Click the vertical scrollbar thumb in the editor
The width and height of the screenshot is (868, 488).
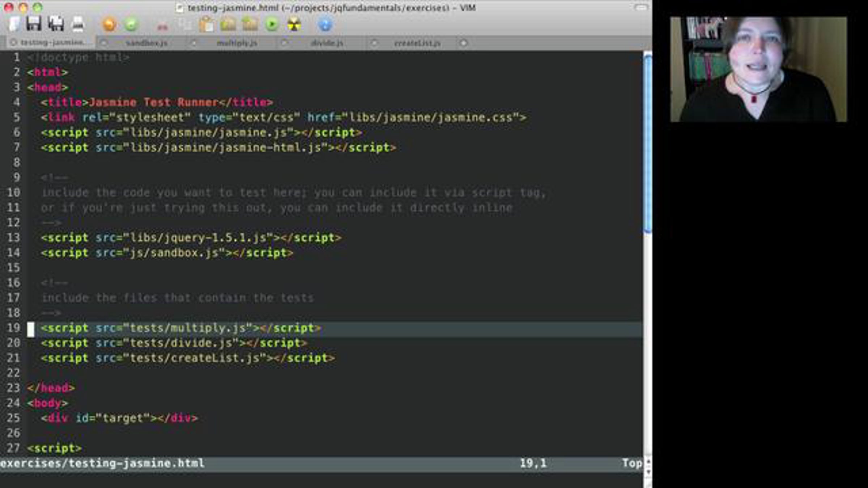pos(647,143)
